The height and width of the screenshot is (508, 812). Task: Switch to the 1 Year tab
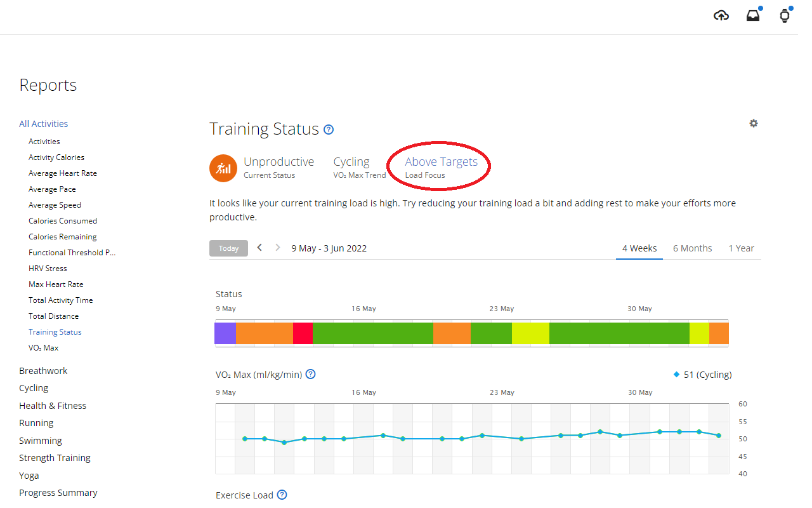(x=742, y=248)
